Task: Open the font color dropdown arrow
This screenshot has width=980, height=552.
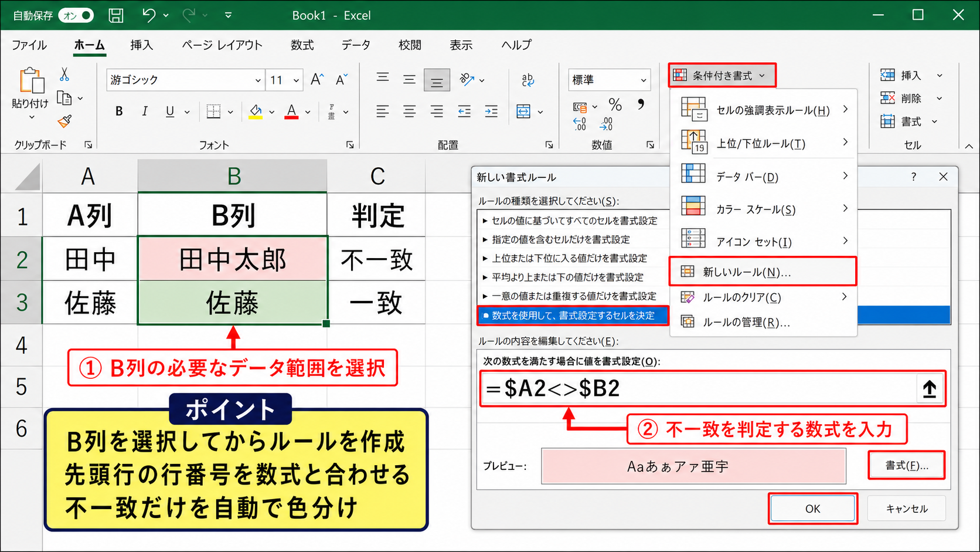Action: pos(308,111)
